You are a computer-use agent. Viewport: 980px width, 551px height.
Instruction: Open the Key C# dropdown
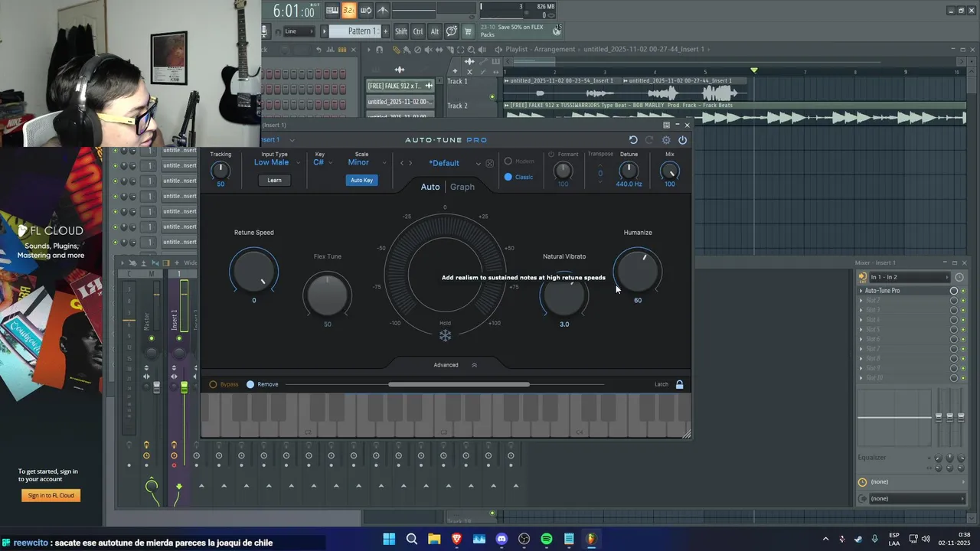click(x=322, y=162)
